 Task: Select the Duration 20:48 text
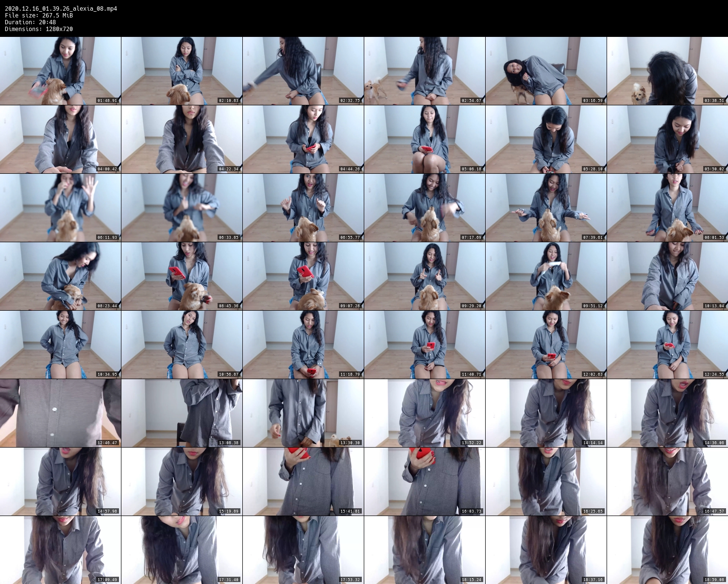coord(30,22)
